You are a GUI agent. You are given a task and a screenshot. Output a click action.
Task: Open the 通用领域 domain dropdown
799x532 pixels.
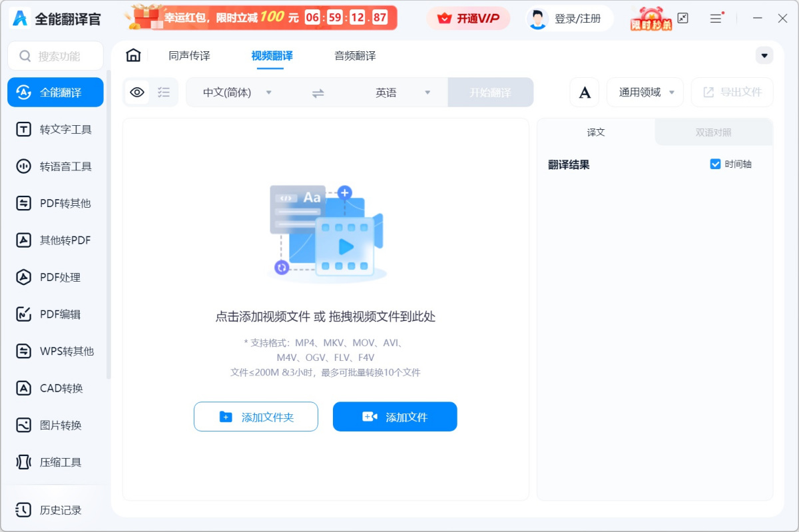(645, 93)
